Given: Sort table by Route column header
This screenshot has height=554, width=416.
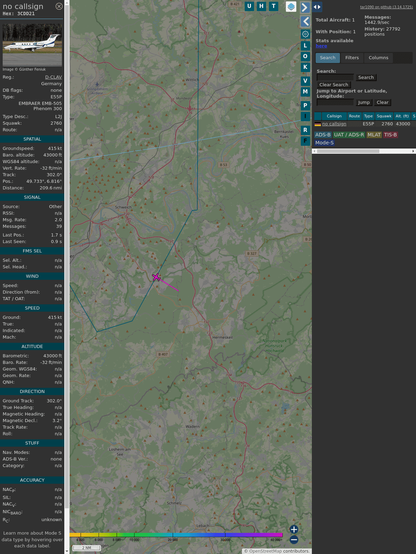Looking at the screenshot, I should (354, 116).
